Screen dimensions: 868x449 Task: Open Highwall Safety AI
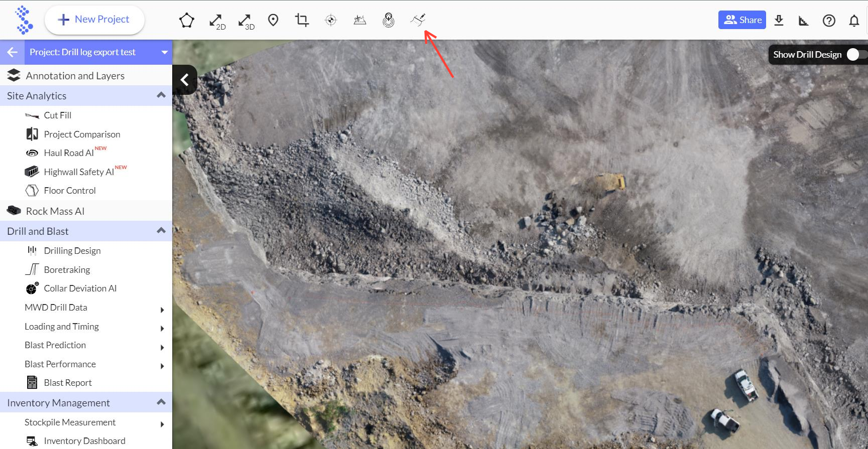coord(79,172)
